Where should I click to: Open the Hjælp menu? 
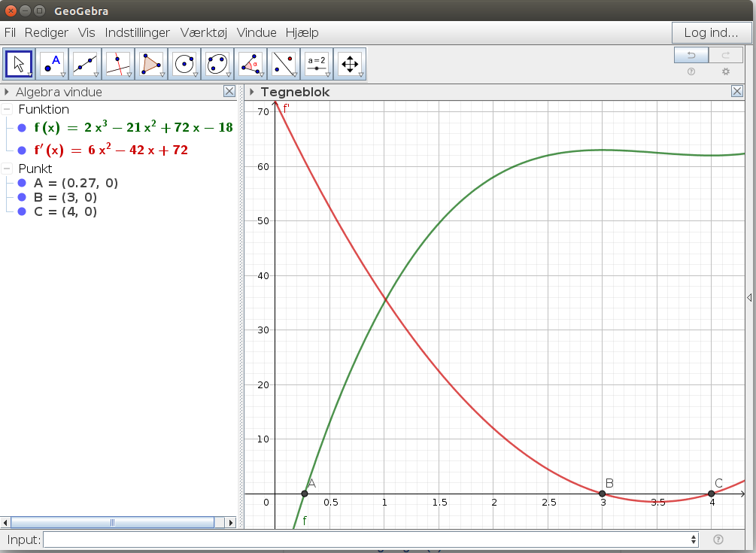pyautogui.click(x=302, y=33)
